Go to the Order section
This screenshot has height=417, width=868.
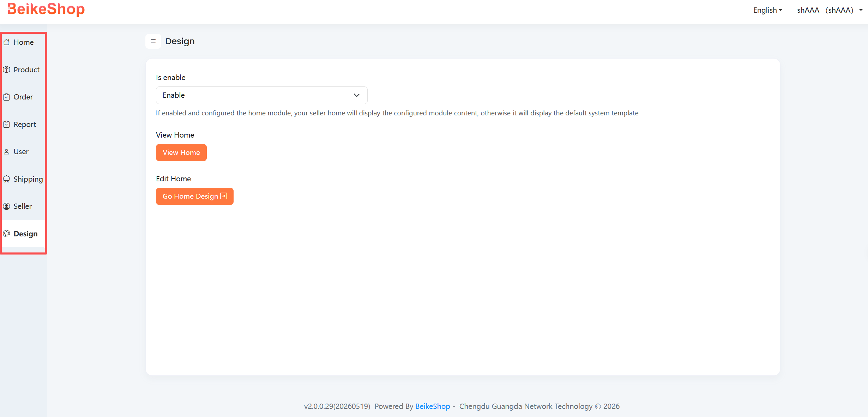point(23,97)
